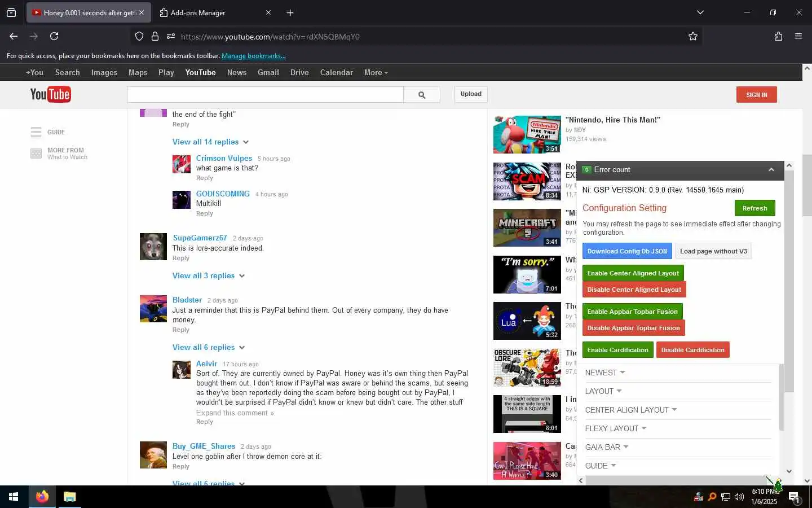Open the notifications center icon

[794, 497]
